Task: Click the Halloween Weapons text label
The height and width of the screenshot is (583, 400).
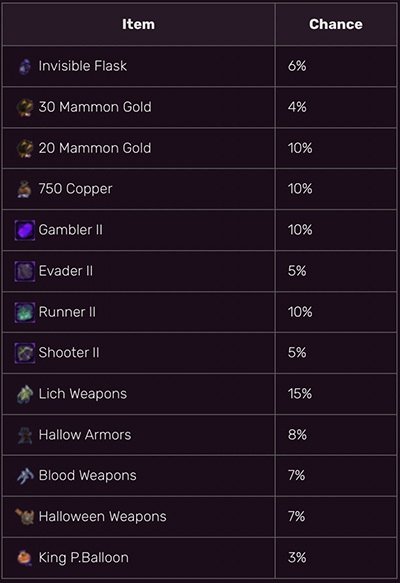Action: [103, 516]
